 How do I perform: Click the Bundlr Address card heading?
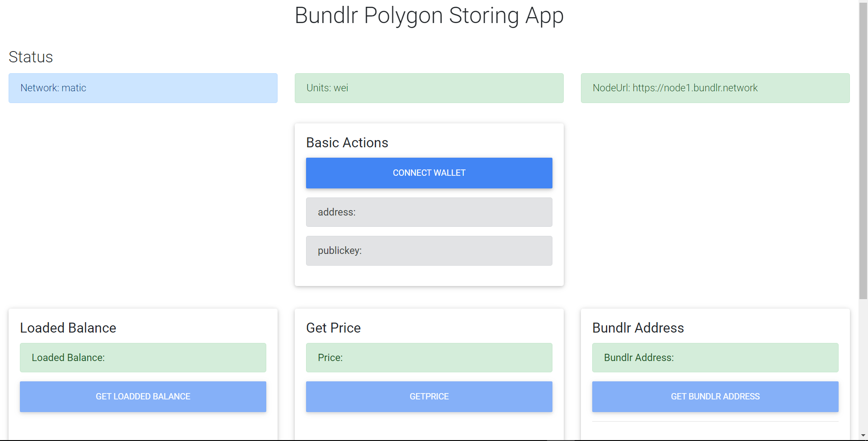click(x=638, y=328)
